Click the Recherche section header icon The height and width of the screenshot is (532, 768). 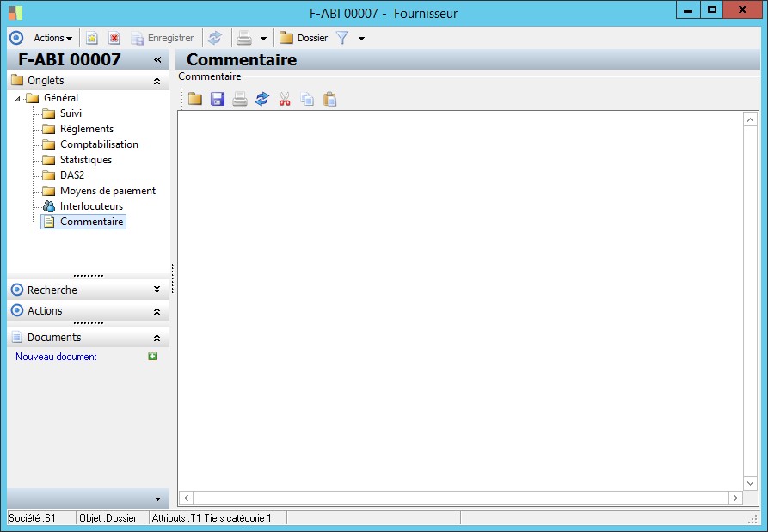(x=17, y=290)
